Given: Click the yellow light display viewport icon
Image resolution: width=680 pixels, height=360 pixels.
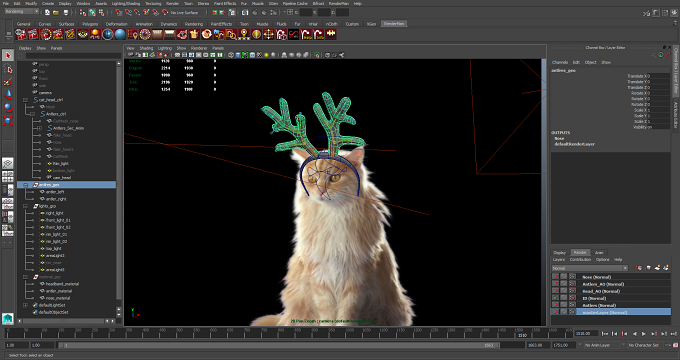Looking at the screenshot, I should pos(266,55).
